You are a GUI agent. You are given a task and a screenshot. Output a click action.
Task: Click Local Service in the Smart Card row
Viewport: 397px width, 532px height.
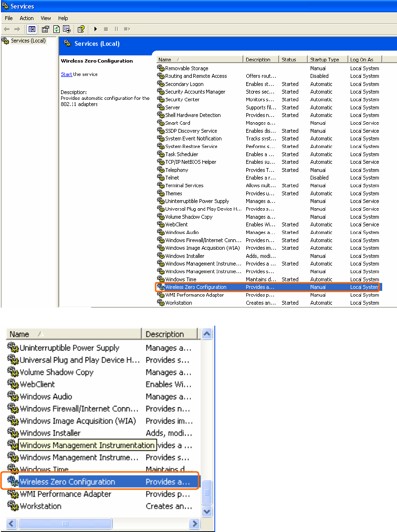pos(365,123)
